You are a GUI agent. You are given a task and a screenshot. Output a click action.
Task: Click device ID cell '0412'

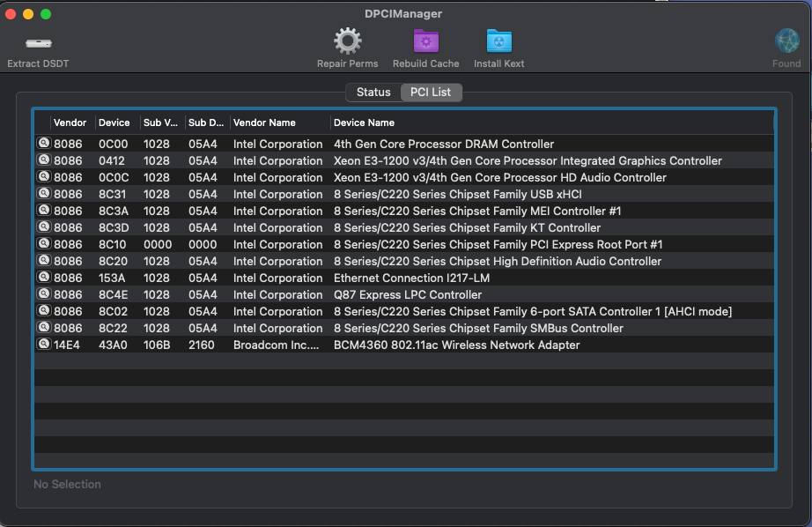point(111,160)
